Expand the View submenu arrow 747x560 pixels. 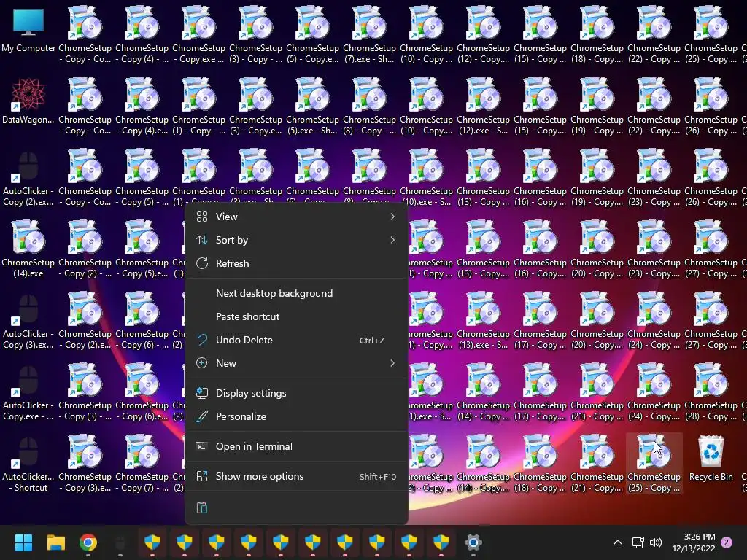coord(392,217)
